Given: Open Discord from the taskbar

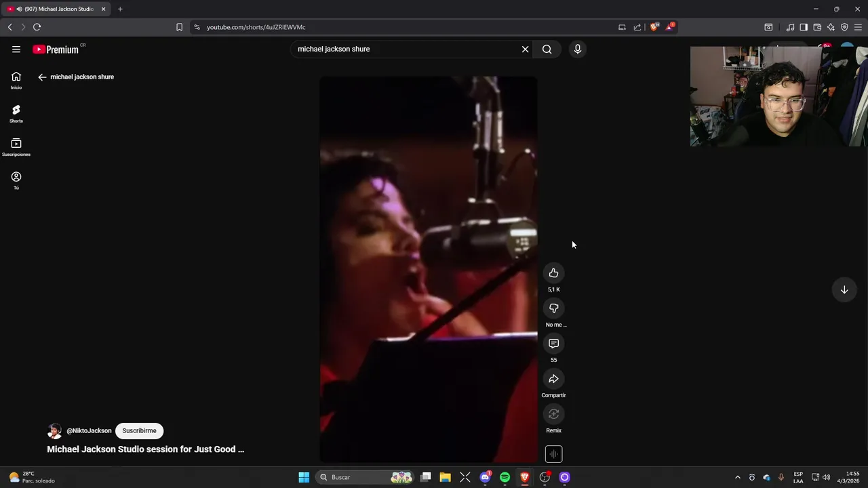Looking at the screenshot, I should coord(485,477).
